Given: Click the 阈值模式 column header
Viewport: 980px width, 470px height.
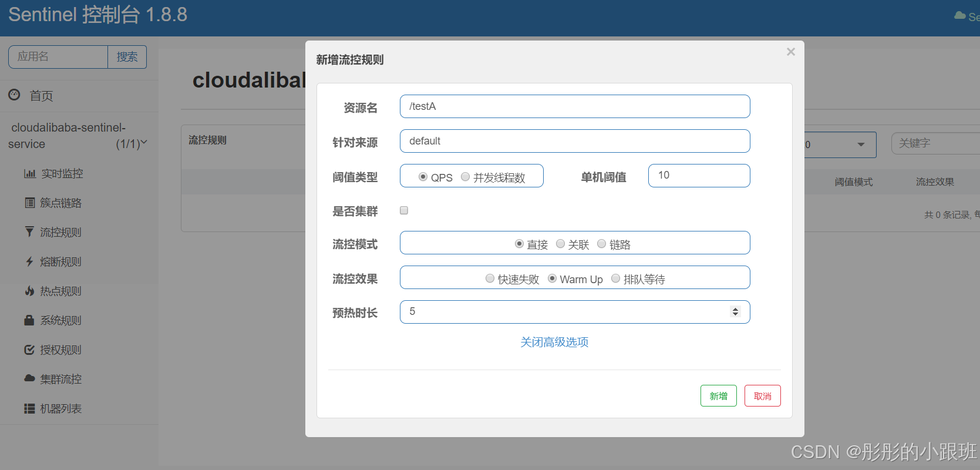Looking at the screenshot, I should click(x=854, y=182).
